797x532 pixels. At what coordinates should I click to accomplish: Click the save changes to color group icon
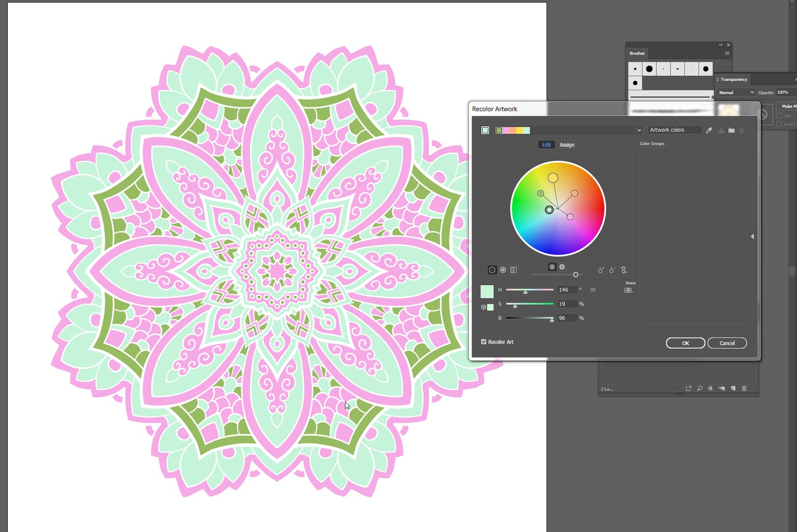coord(721,130)
